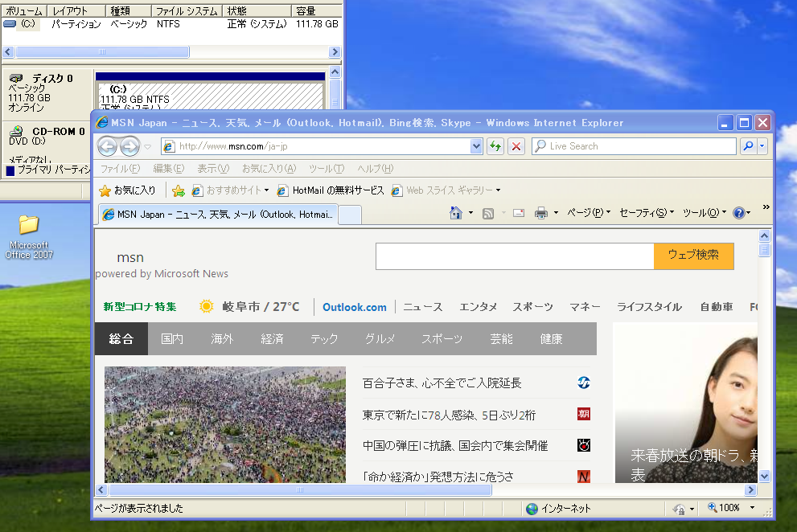Screen dimensions: 797x532
Task: Click the Live Search input field
Action: (634, 146)
